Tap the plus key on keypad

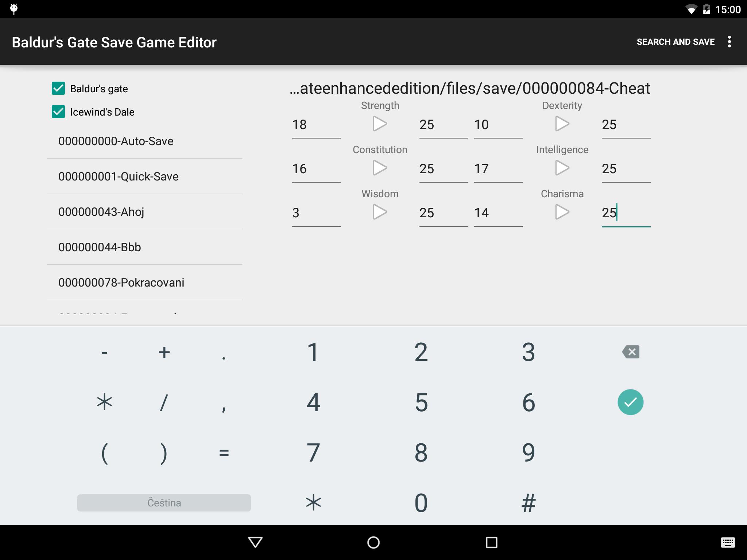pos(164,352)
